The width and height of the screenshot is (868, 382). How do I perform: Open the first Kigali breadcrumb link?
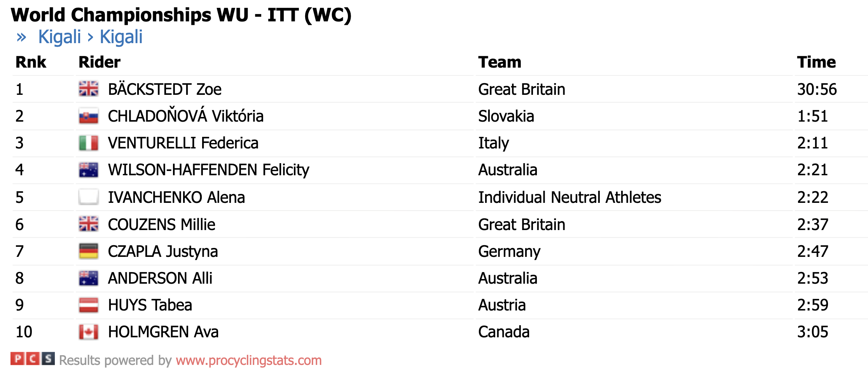click(x=59, y=37)
